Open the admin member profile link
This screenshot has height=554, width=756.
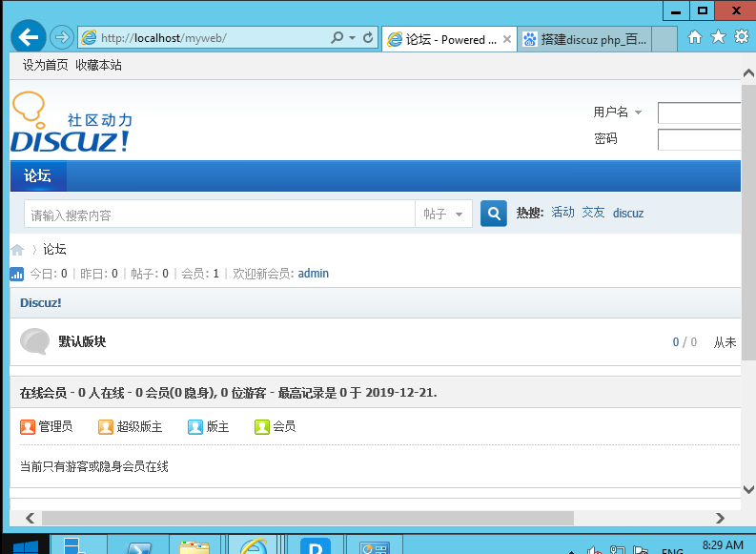click(314, 274)
